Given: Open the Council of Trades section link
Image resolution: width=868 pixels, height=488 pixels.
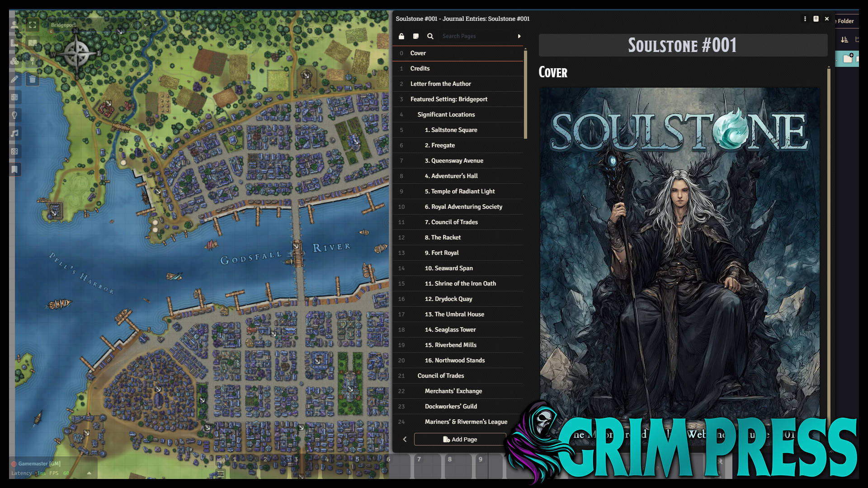Looking at the screenshot, I should (440, 375).
